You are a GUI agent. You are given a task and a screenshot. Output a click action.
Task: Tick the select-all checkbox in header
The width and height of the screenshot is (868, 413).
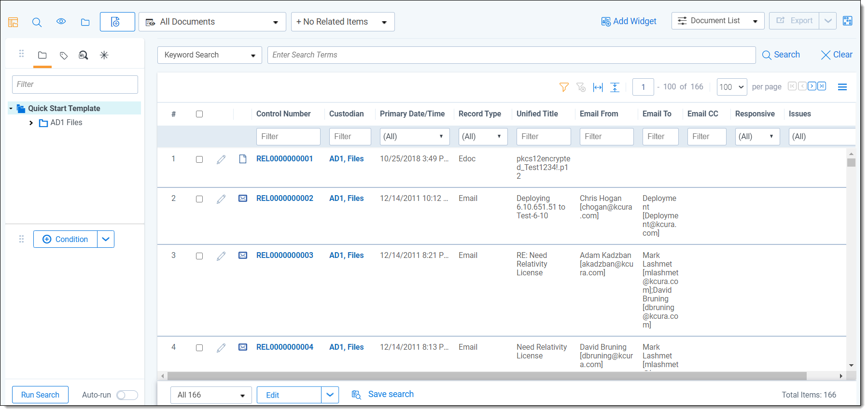199,114
